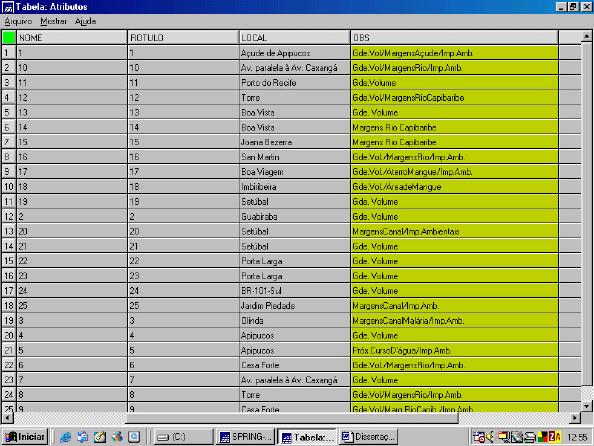594x446 pixels.
Task: Open the Internet Explorer quick launch icon
Action: [66, 437]
